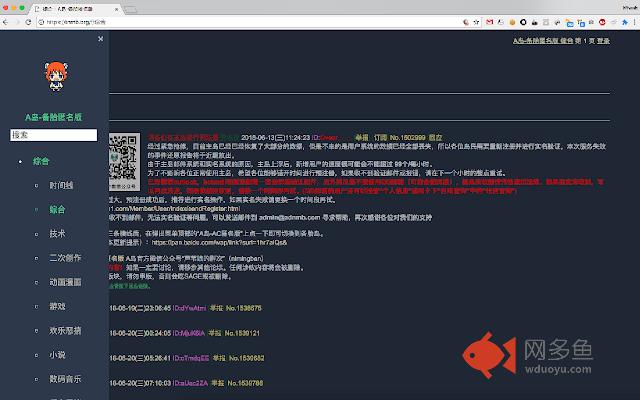Click the orange-haired mascot avatar in sidebar
640x400 pixels.
[56, 76]
